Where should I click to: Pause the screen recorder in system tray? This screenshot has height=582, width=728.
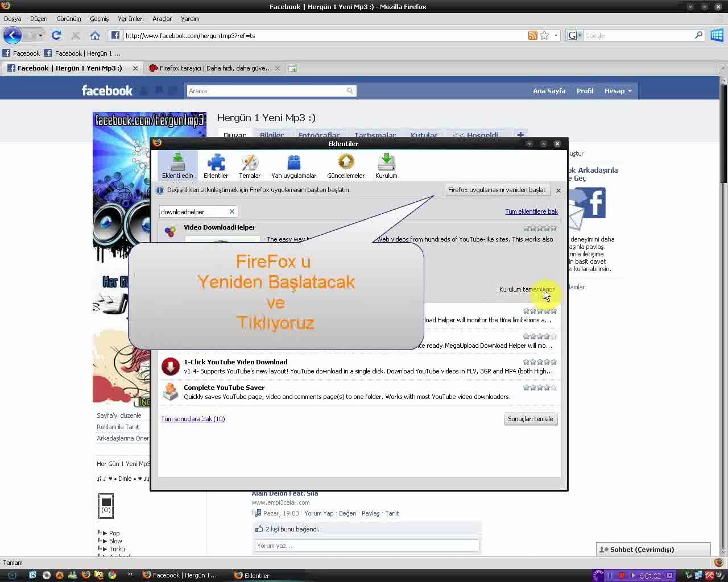point(610,575)
